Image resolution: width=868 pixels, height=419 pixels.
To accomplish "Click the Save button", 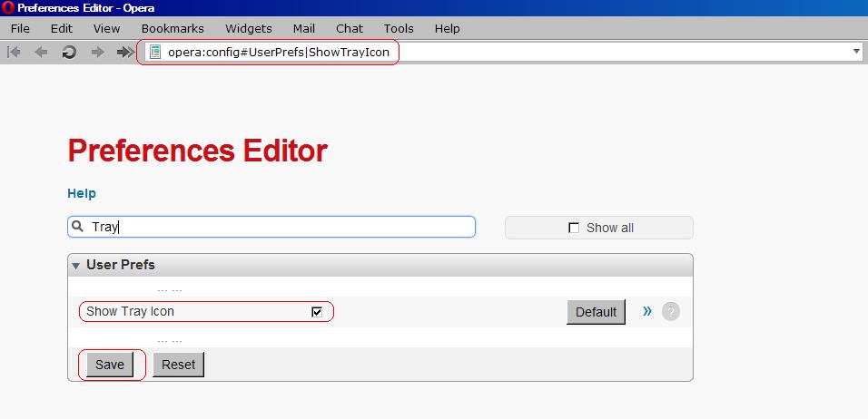I will [x=110, y=365].
